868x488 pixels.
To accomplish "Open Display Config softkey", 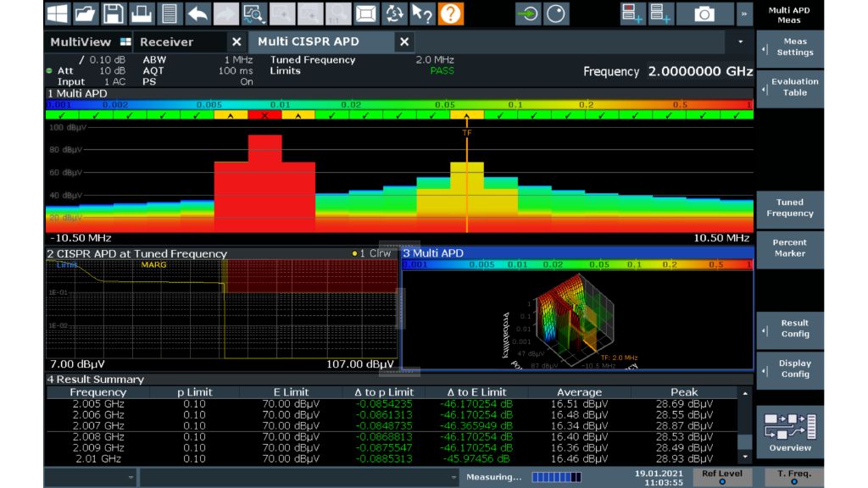I will click(x=790, y=369).
